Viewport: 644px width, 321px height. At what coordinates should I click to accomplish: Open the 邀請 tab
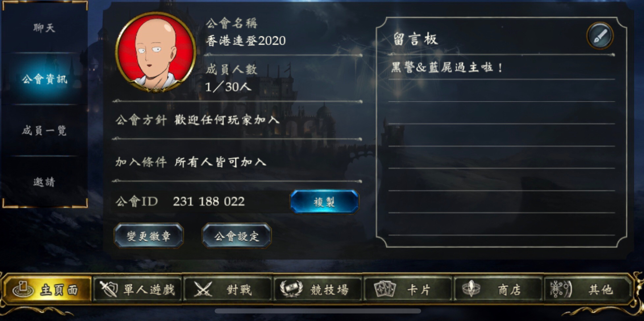[44, 182]
